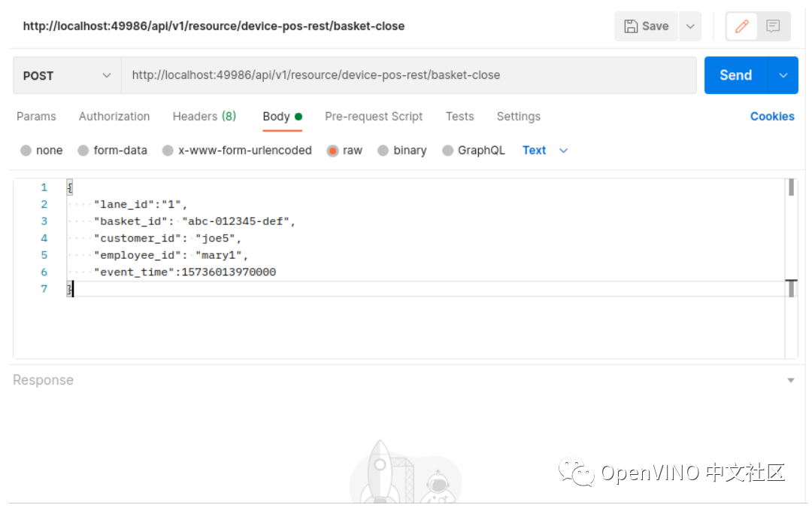Select the none body type
Screen dimensions: 812x511
pyautogui.click(x=26, y=151)
